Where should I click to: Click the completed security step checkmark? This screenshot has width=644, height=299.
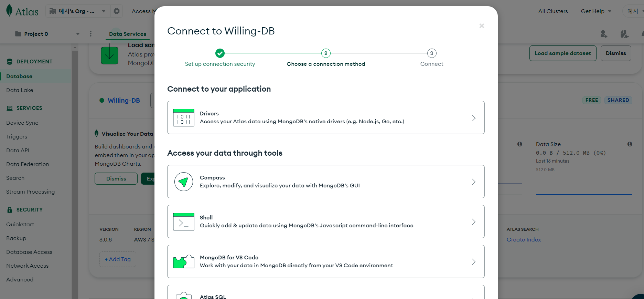(220, 53)
